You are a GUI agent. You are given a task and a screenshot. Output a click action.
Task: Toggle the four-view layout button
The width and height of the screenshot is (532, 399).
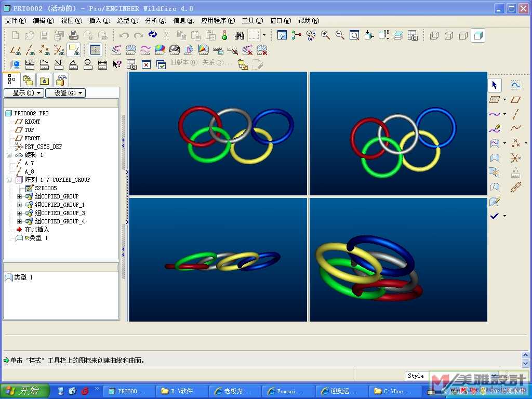pos(96,50)
